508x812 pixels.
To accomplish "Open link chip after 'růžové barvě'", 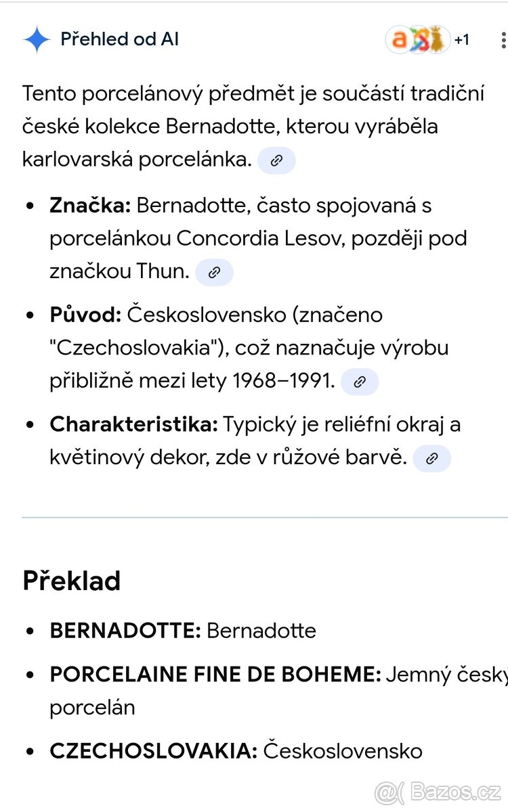I will (x=431, y=459).
